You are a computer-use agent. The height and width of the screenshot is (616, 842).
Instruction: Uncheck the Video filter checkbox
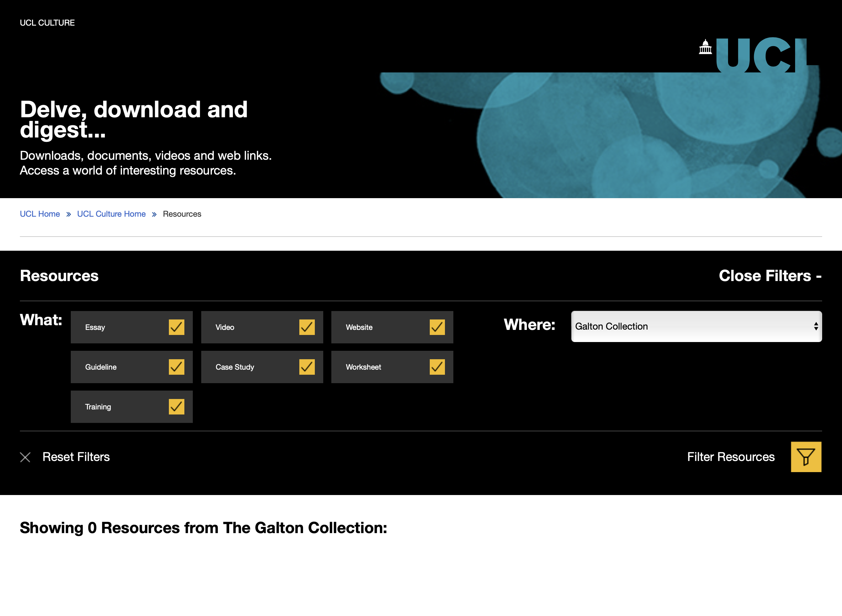click(306, 328)
